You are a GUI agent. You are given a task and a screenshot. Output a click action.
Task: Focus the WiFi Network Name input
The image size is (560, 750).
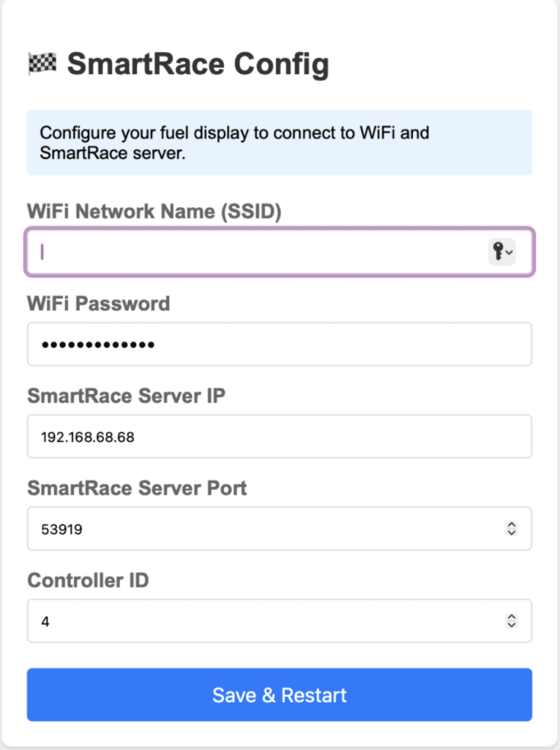click(x=249, y=252)
